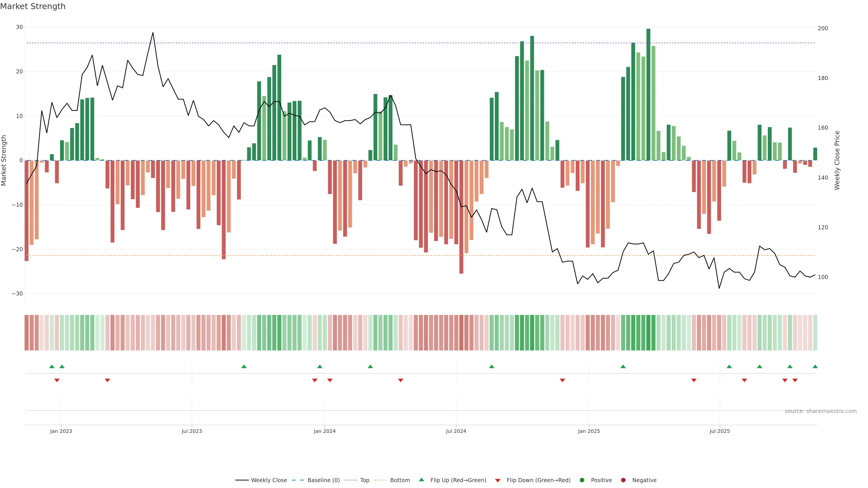Click the Positive green circle legend icon
This screenshot has height=488, width=868.
coord(582,480)
